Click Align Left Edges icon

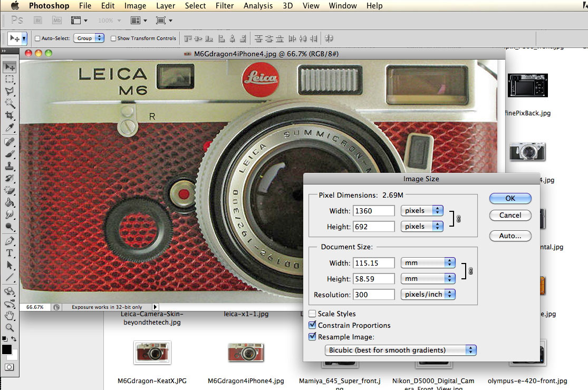pyautogui.click(x=222, y=38)
